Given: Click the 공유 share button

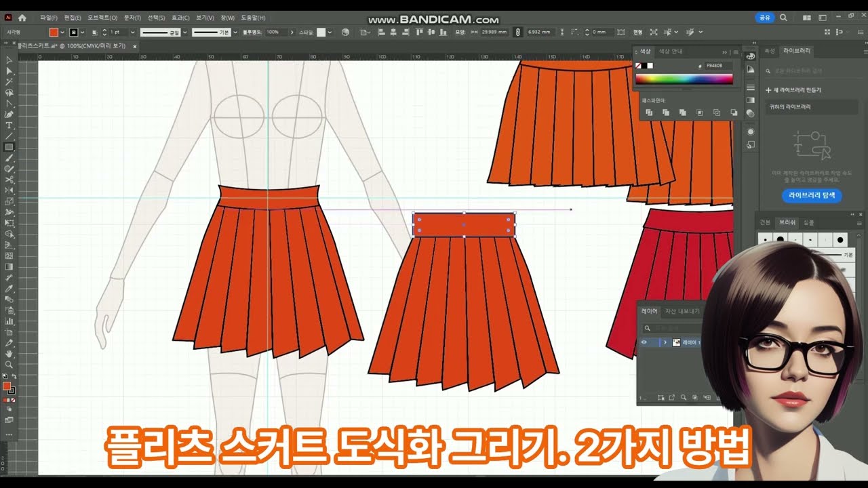Looking at the screenshot, I should coord(765,18).
